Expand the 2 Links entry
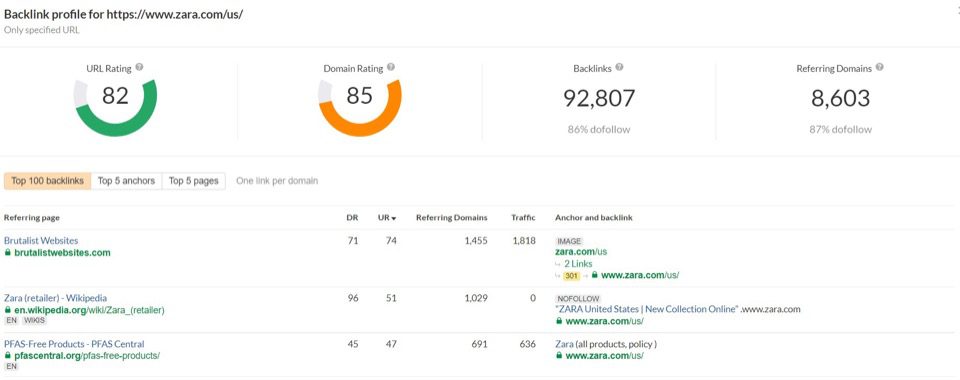This screenshot has height=380, width=960. pos(579,264)
